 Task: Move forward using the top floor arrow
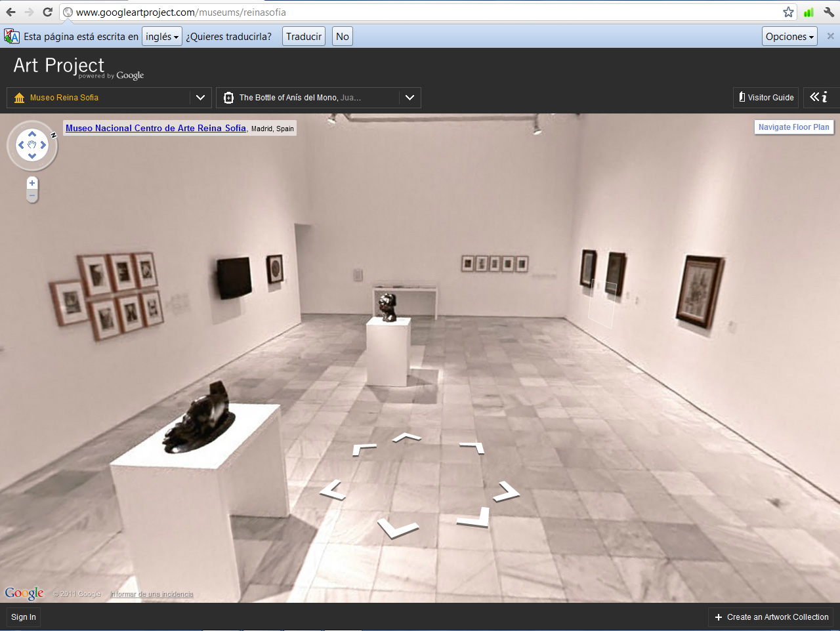point(407,437)
